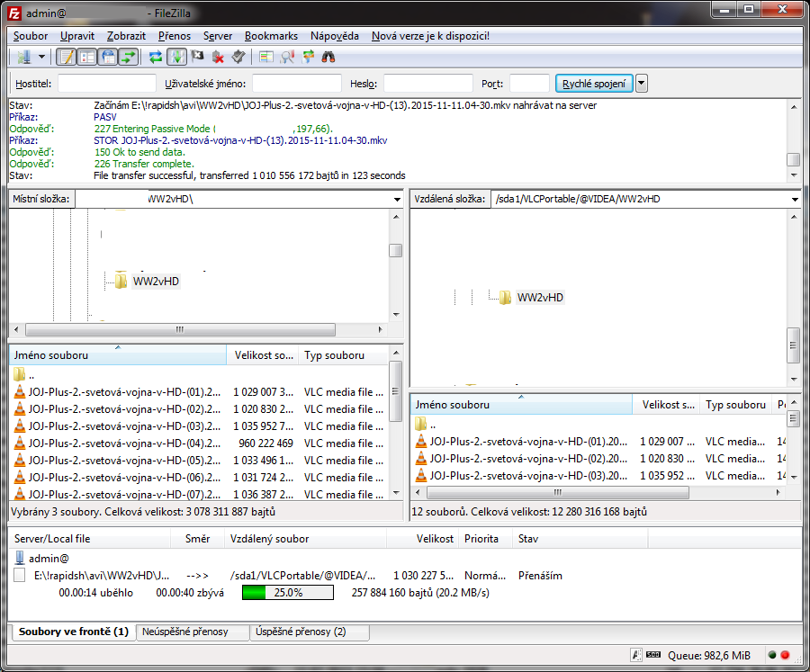Toggle synchronized browsing icon

308,58
